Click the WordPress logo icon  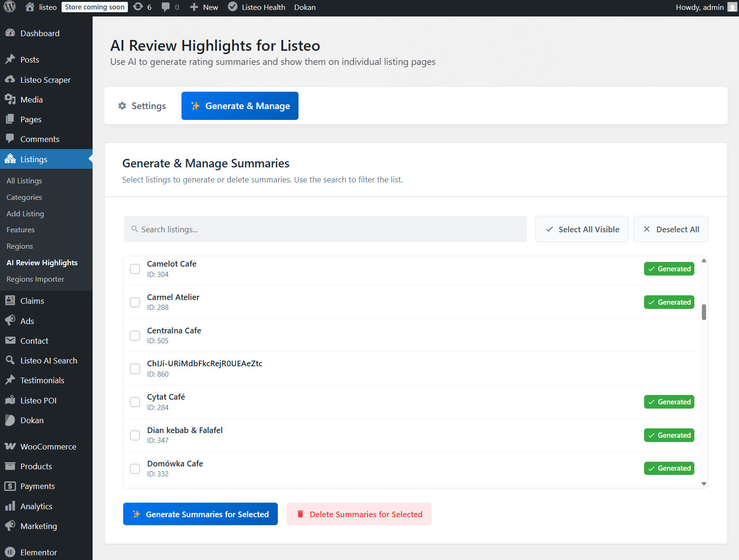tap(10, 7)
